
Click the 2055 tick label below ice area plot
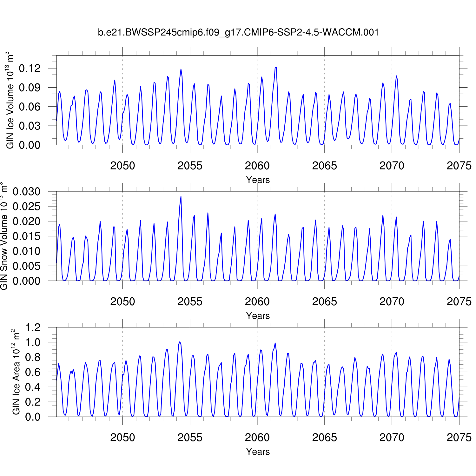(x=190, y=437)
